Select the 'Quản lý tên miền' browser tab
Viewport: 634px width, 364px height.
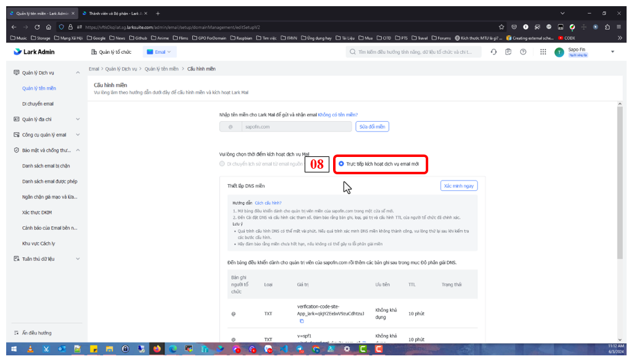click(x=42, y=14)
